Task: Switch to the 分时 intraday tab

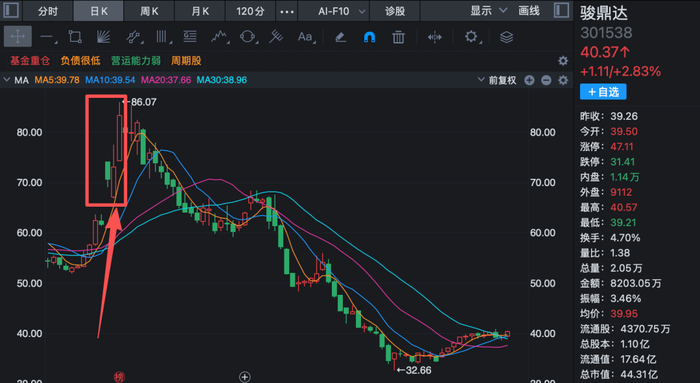Action: (48, 11)
